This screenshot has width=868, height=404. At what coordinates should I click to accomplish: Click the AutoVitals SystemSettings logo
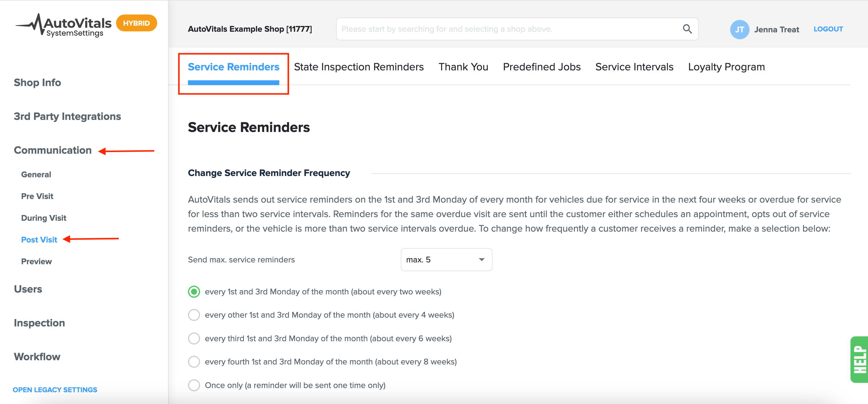click(63, 25)
